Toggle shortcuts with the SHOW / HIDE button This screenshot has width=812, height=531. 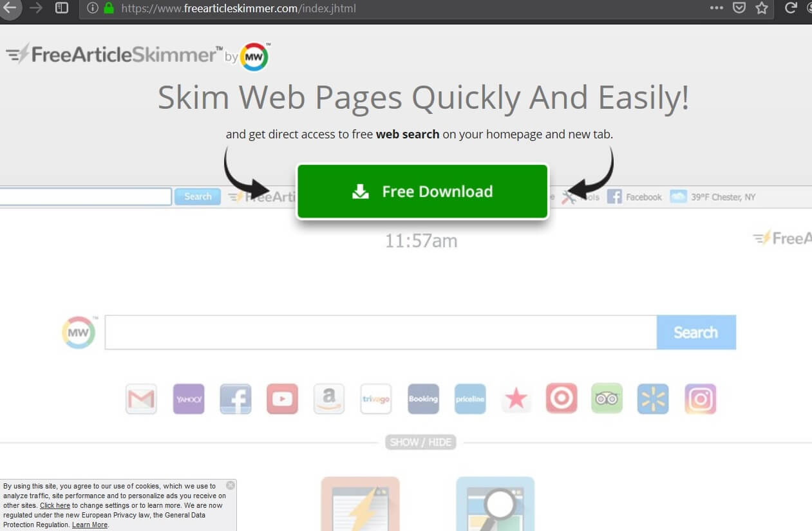pyautogui.click(x=420, y=442)
